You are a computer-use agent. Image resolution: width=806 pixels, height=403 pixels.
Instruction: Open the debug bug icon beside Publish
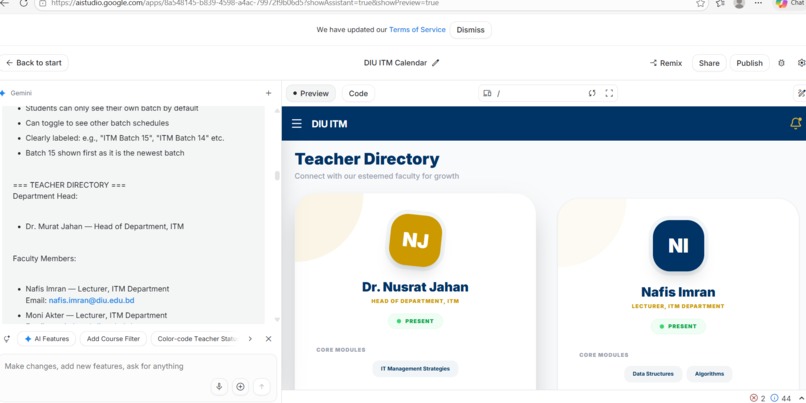pos(781,63)
